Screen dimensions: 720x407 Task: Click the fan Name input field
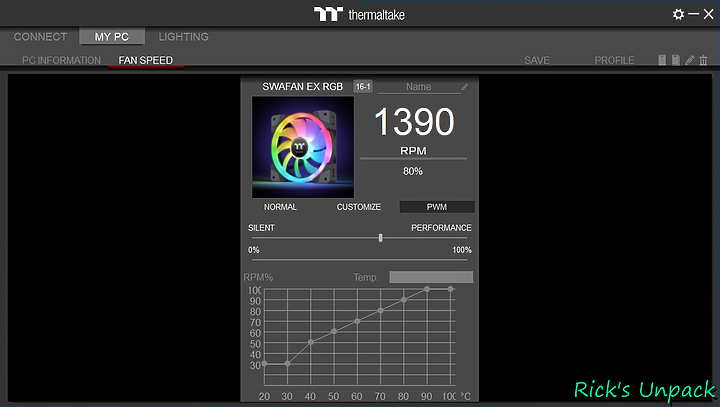coord(419,87)
